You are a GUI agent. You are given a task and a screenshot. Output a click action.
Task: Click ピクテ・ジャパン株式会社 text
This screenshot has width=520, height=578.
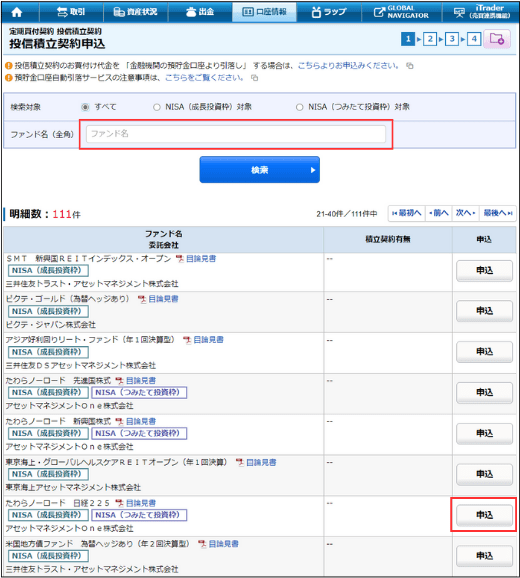[51, 325]
